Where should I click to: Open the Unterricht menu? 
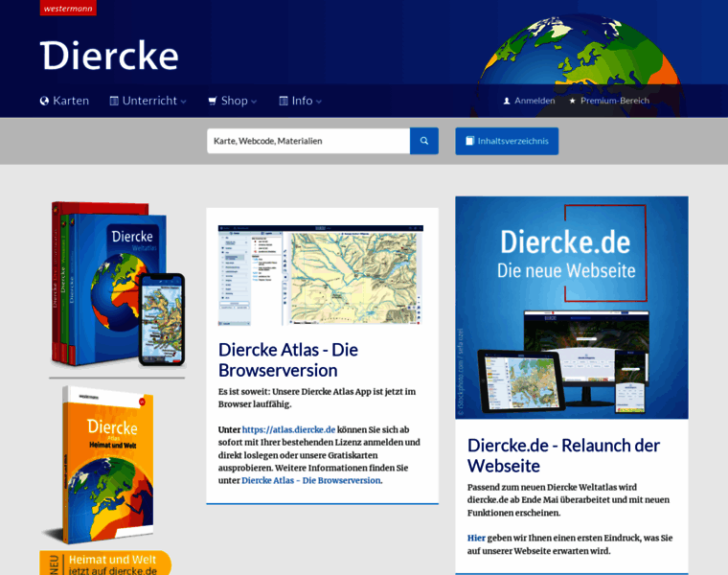(x=149, y=101)
